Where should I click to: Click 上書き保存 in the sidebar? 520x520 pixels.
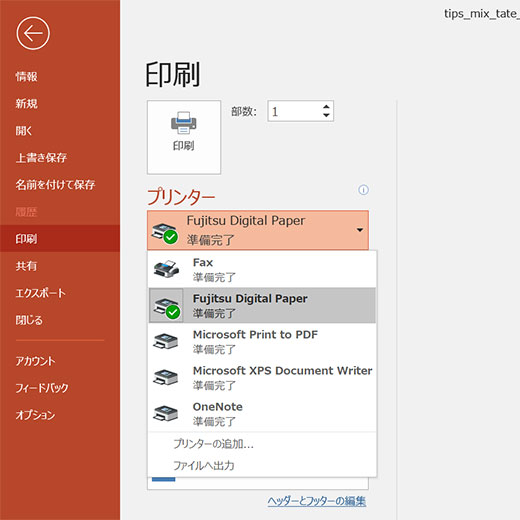coord(41,158)
